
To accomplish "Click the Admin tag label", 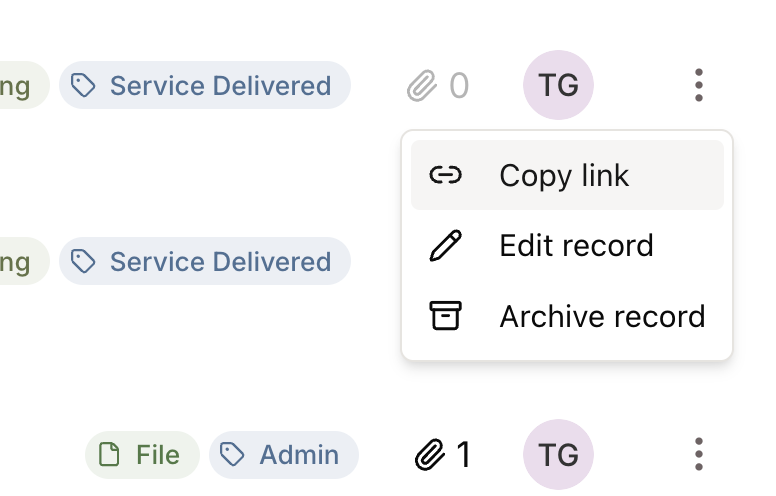I will click(284, 455).
